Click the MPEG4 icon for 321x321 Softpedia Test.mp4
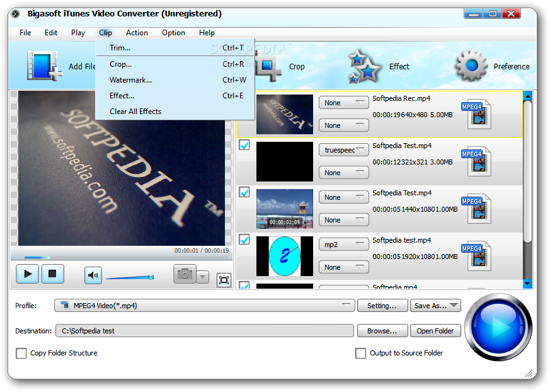550x392 pixels. coord(476,161)
